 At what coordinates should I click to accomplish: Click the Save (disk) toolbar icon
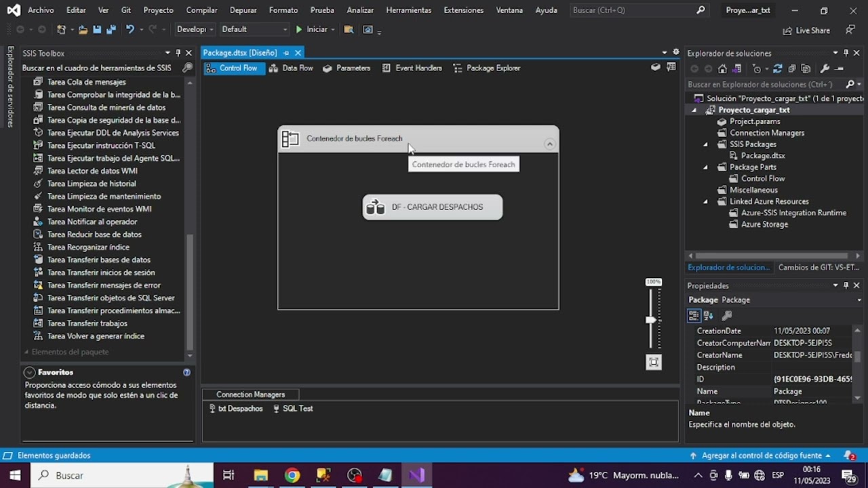97,29
